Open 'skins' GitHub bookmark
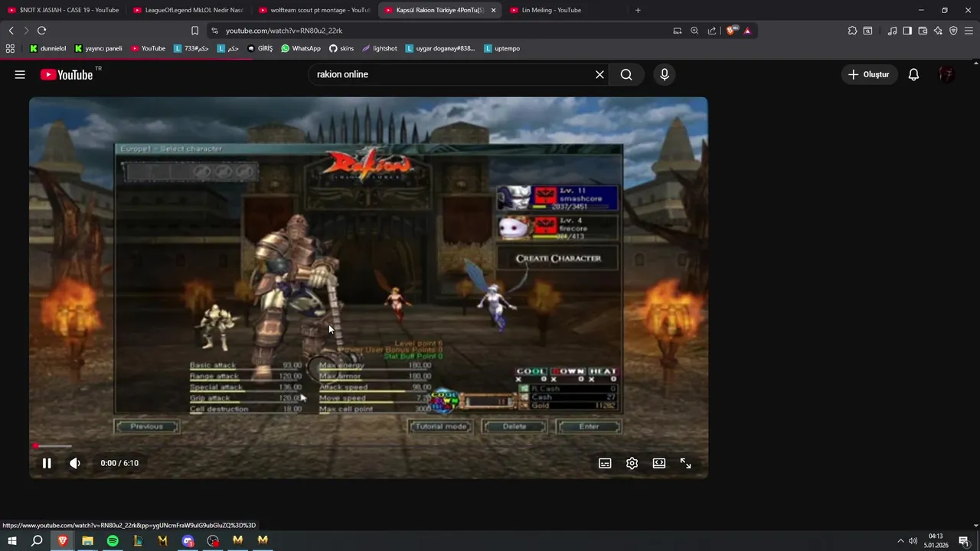Image resolution: width=980 pixels, height=551 pixels. tap(341, 48)
